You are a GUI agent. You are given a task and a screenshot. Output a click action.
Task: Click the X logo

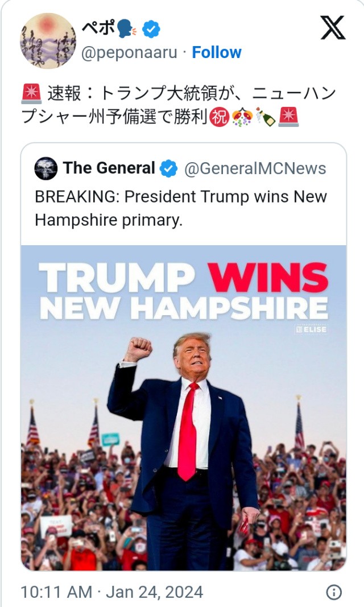(x=333, y=27)
